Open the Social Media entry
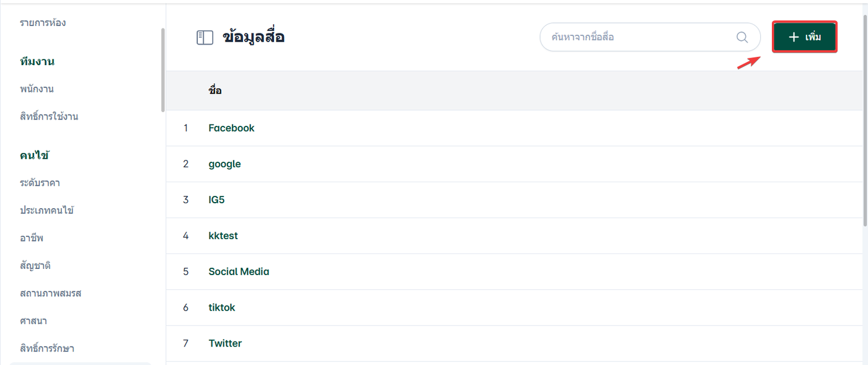 239,272
